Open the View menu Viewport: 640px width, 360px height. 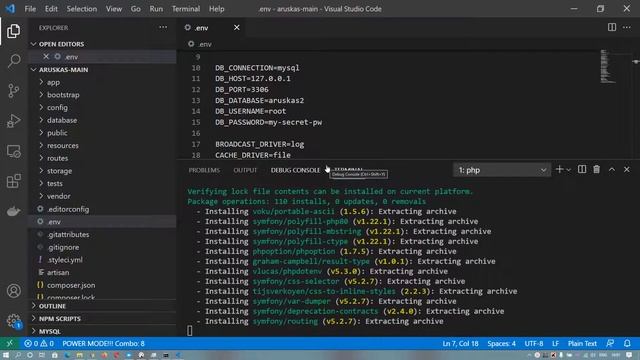(x=113, y=9)
